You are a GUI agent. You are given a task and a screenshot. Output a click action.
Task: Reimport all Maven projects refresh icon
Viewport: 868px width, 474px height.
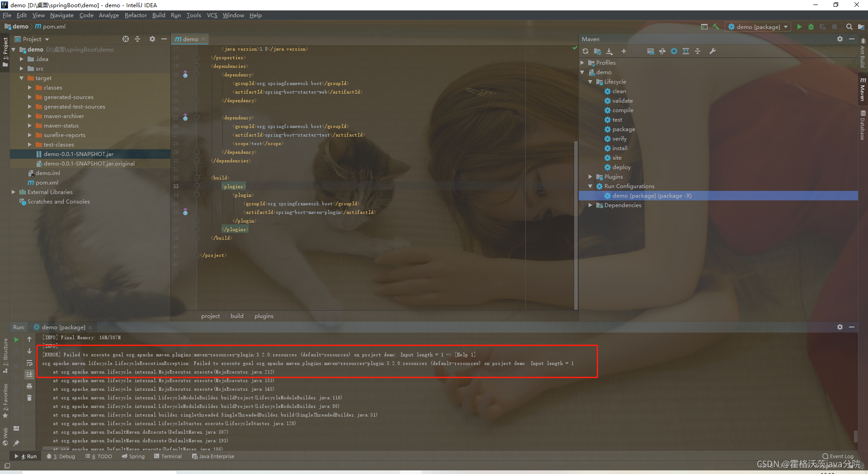click(585, 52)
